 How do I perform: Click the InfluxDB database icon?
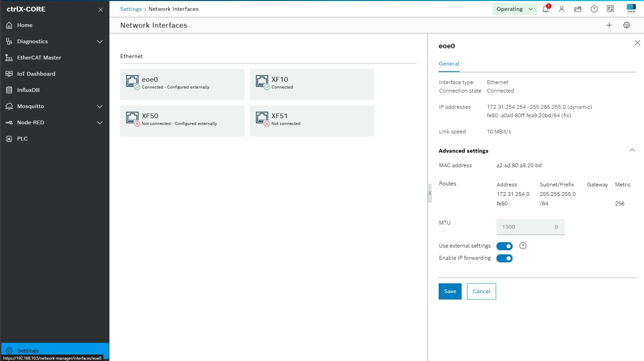[x=9, y=90]
